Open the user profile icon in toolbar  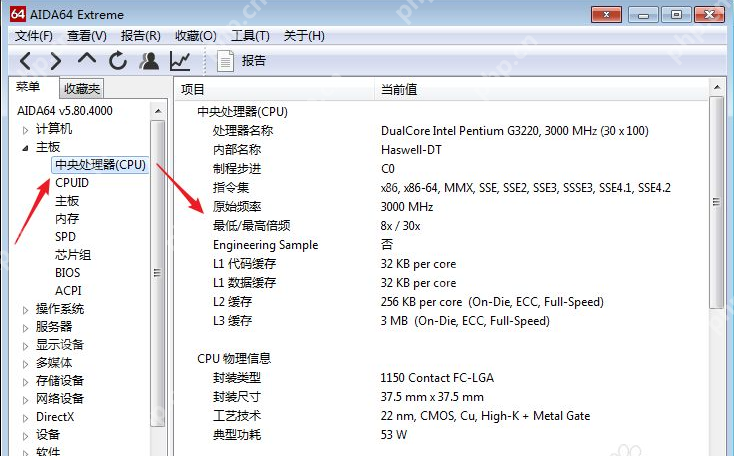pyautogui.click(x=149, y=61)
